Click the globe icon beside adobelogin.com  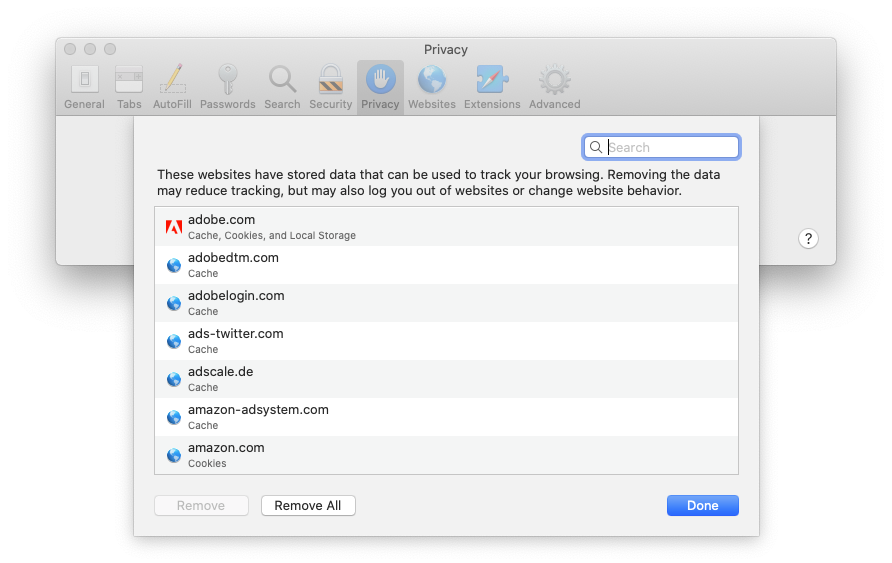[174, 304]
